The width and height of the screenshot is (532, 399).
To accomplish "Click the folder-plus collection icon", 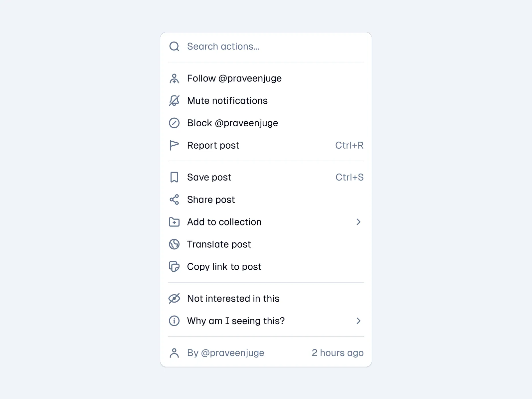I will [174, 222].
